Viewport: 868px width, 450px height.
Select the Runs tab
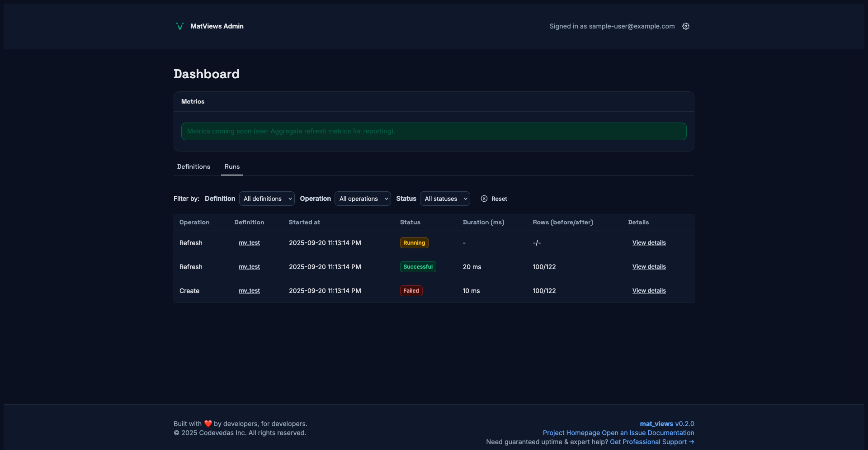click(232, 167)
